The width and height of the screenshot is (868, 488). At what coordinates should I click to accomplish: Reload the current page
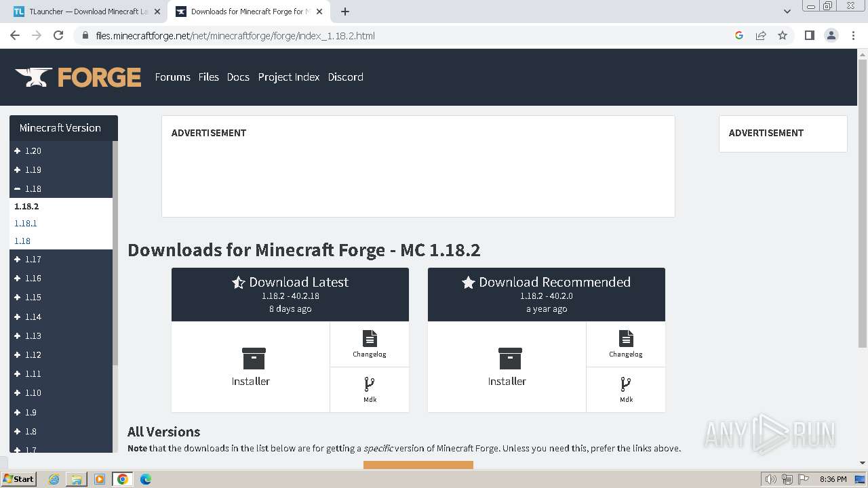pos(58,35)
